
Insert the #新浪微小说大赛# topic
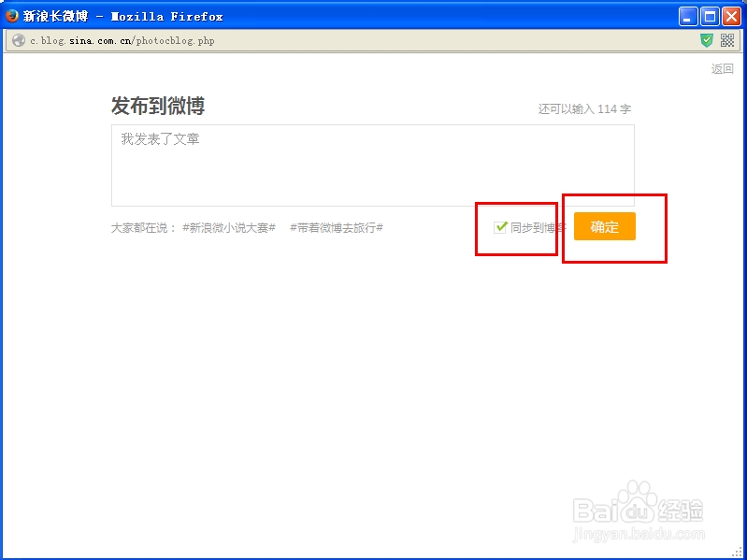[x=229, y=228]
